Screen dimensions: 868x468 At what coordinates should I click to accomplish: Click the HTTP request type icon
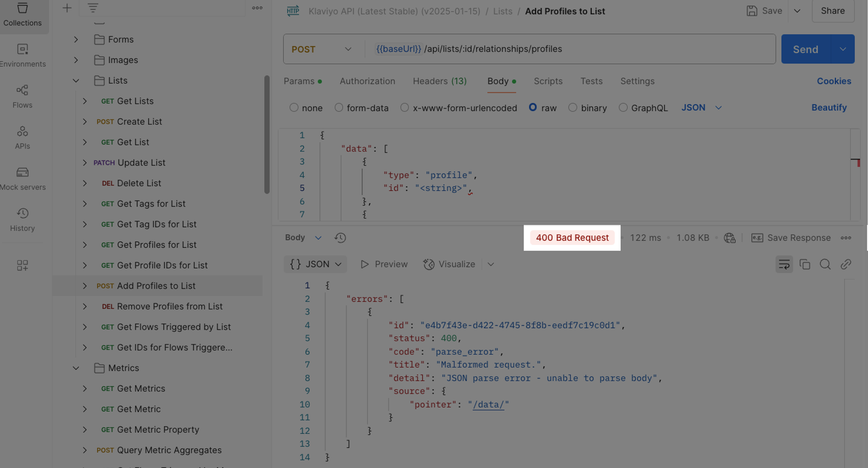[x=293, y=11]
